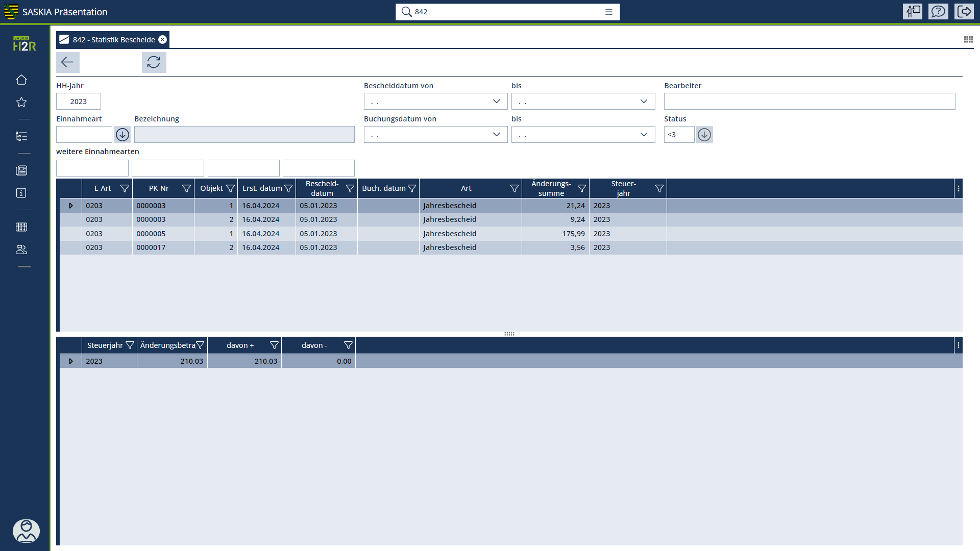Open the help chat bubble icon
The image size is (980, 551).
click(938, 11)
